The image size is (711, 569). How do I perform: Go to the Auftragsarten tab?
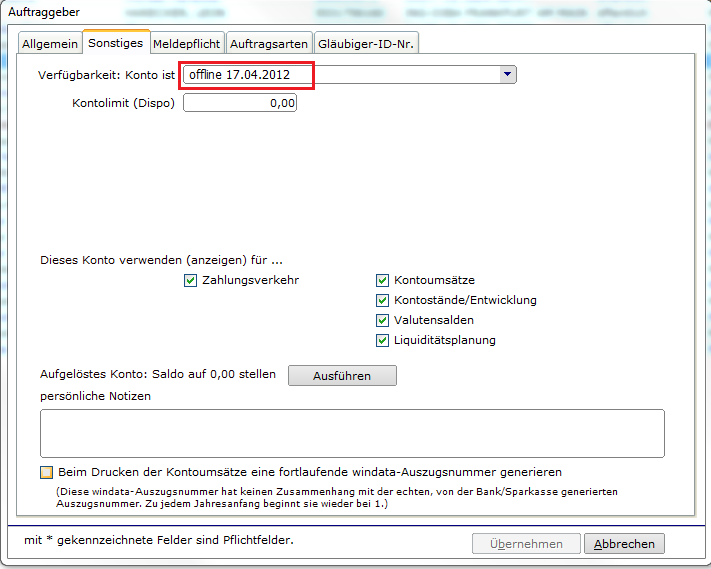point(269,43)
